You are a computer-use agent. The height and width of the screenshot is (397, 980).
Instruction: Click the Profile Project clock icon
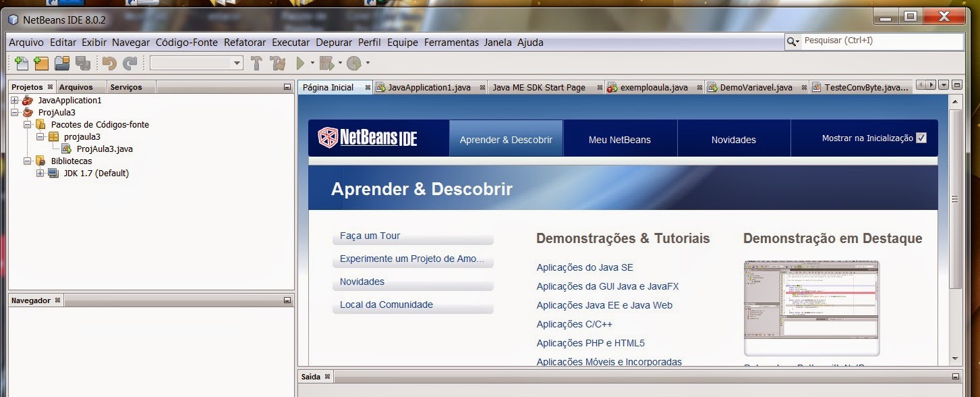coord(355,63)
